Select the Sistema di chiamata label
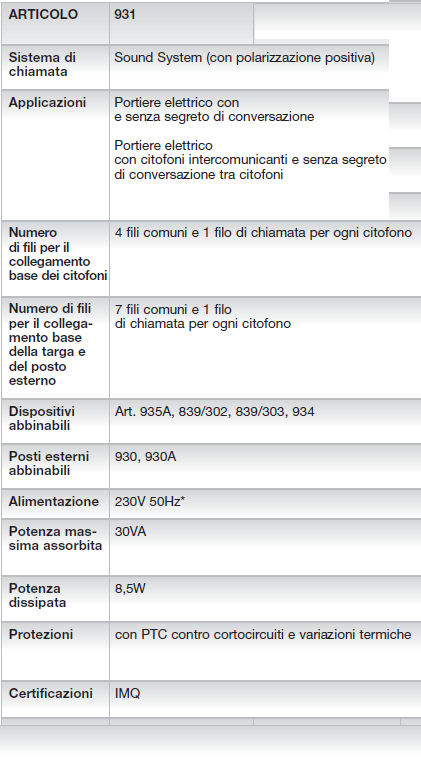The image size is (421, 759). [42, 64]
